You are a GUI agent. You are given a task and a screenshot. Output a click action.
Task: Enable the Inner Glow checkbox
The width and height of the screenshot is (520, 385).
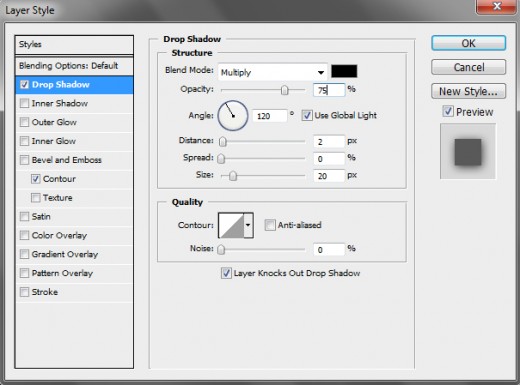click(x=24, y=141)
